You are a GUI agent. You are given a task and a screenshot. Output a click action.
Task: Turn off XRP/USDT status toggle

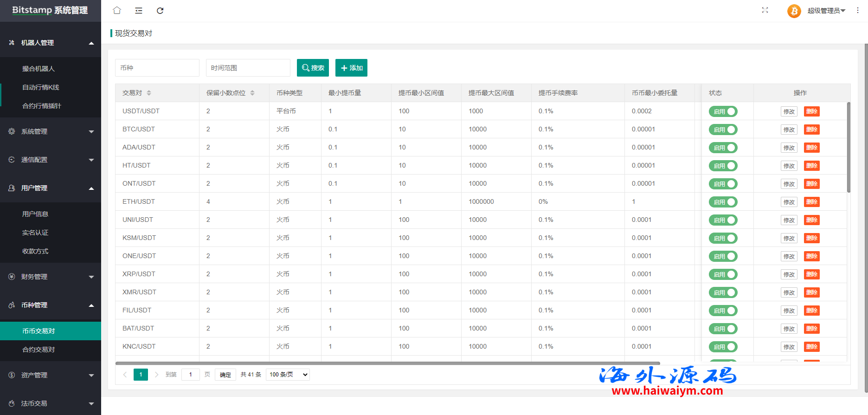tap(723, 274)
